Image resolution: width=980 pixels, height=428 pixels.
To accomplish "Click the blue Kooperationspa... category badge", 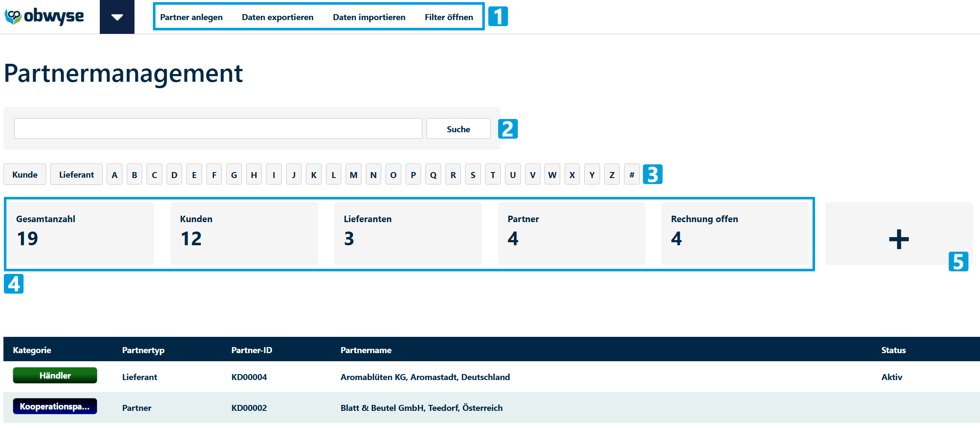I will [x=55, y=407].
